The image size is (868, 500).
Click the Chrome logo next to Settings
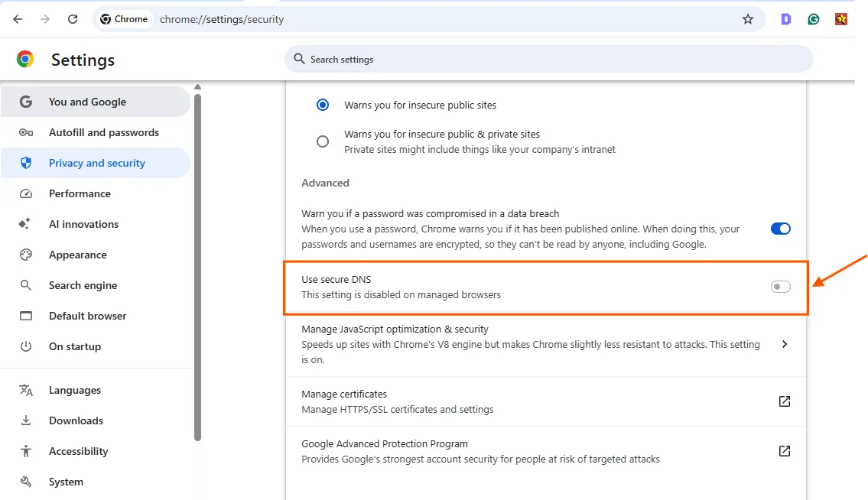[25, 59]
